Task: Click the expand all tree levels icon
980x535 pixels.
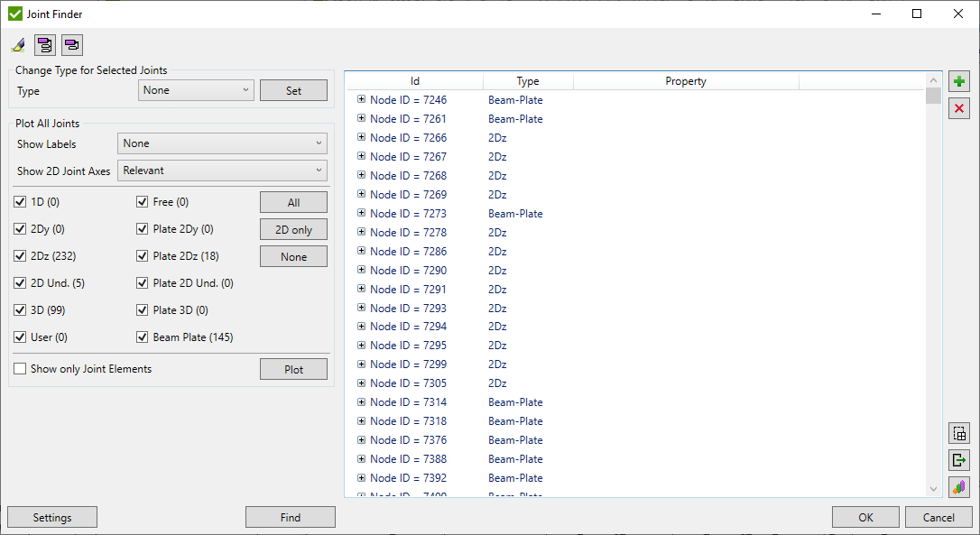Action: tap(45, 45)
